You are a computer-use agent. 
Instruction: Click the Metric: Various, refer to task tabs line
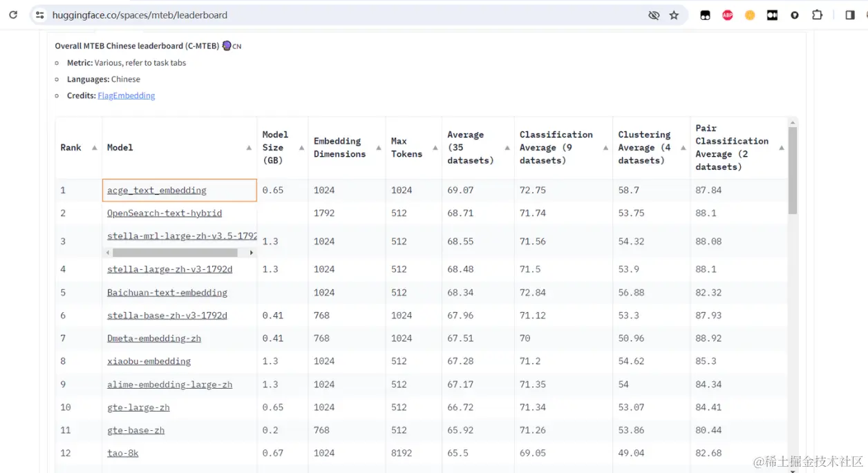(x=126, y=63)
